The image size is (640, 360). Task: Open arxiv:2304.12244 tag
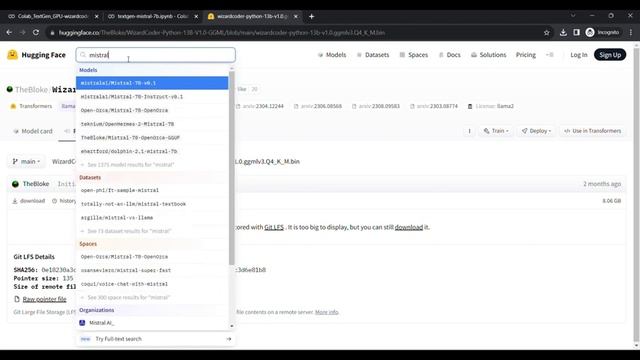point(260,106)
